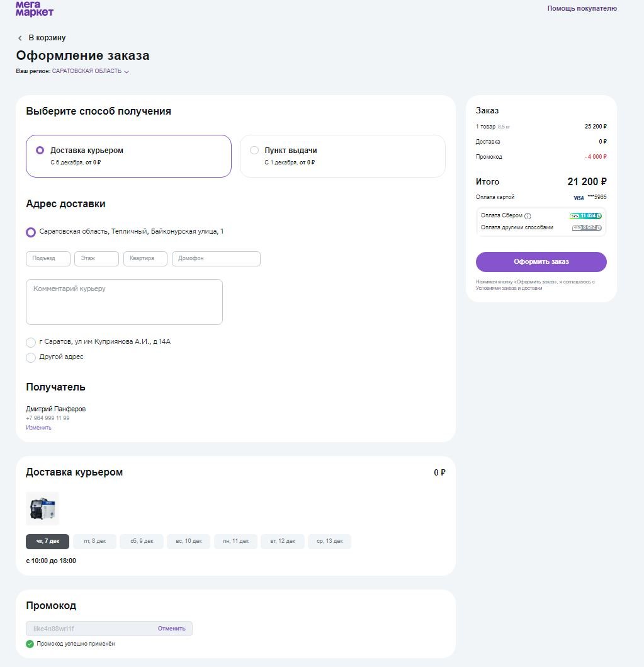Click the VISA card icon
This screenshot has height=667, width=644.
(578, 198)
